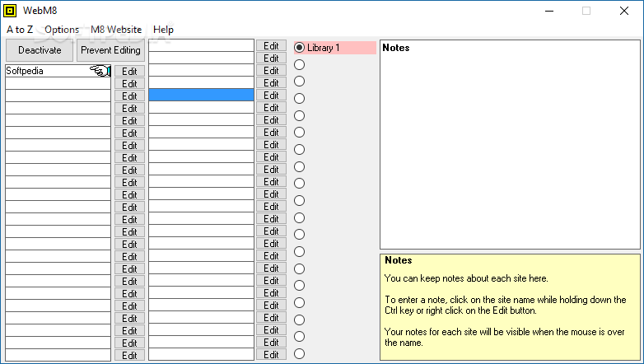The image size is (644, 364).
Task: Click the Edit button left of the Library 1 radio
Action: pyautogui.click(x=271, y=45)
